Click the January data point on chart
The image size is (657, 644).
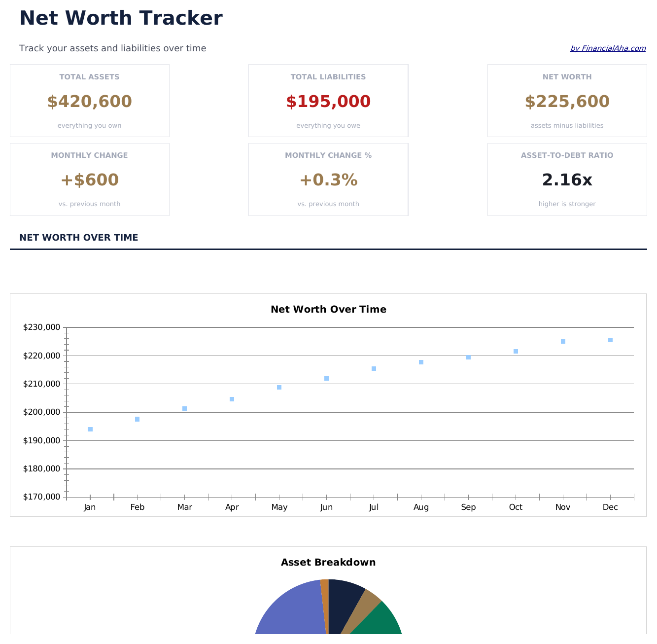pos(90,429)
